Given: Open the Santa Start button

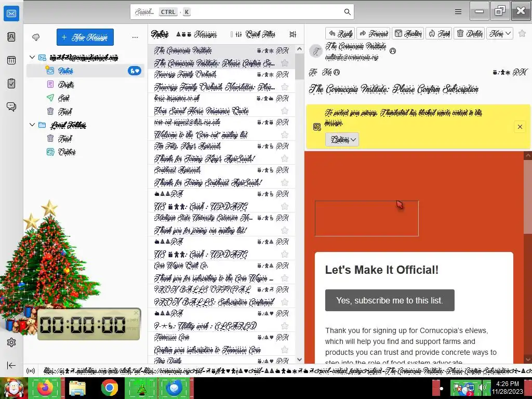Looking at the screenshot, I should pyautogui.click(x=14, y=388).
